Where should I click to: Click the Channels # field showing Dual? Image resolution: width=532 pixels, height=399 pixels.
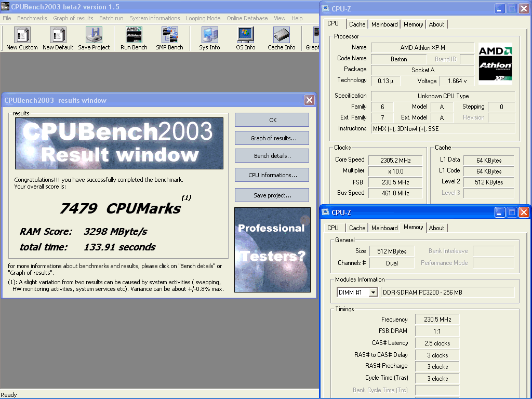[392, 263]
